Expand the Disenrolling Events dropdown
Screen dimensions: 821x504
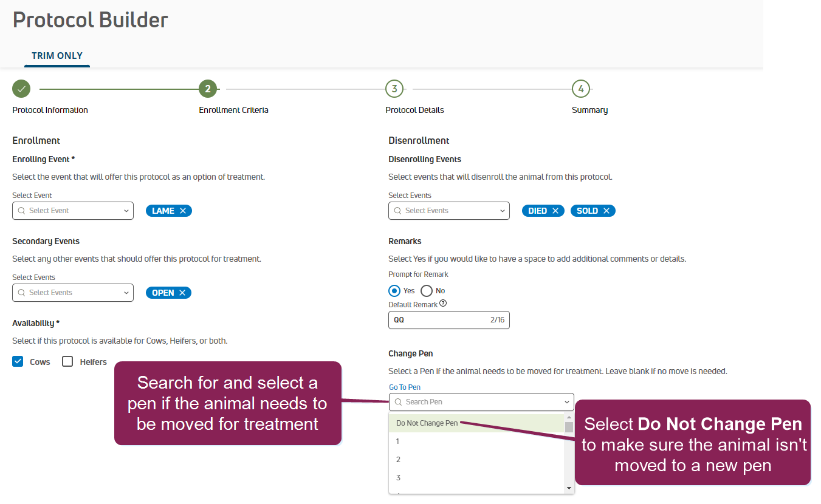tap(449, 211)
